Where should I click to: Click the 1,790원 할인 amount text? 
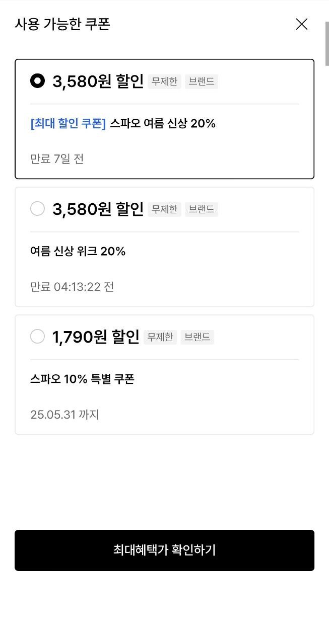pyautogui.click(x=96, y=337)
